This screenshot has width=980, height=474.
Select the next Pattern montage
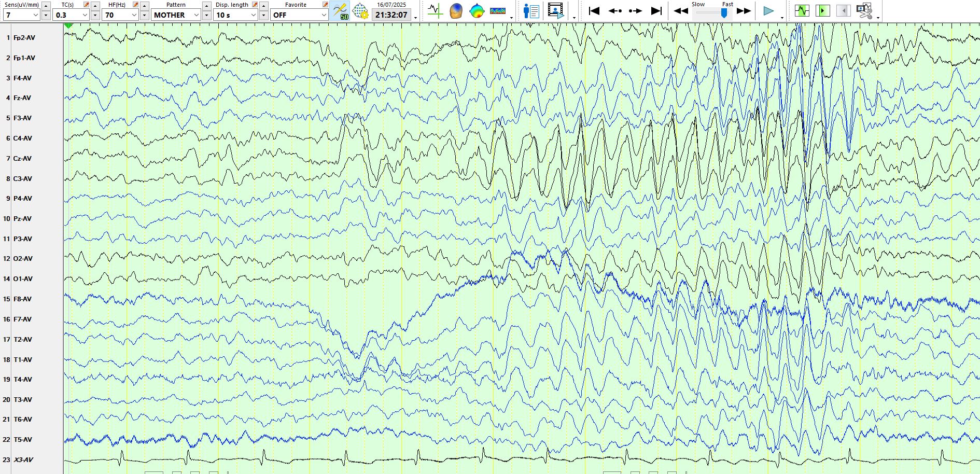(x=207, y=16)
